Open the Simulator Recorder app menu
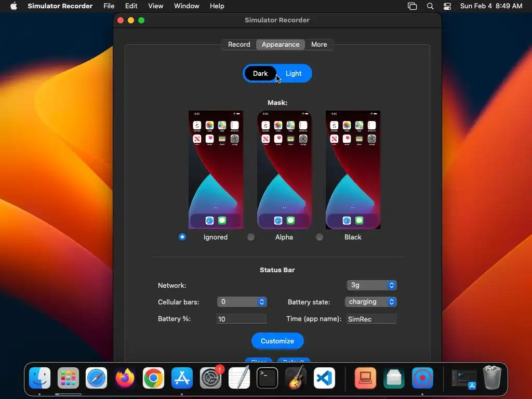 click(x=60, y=6)
